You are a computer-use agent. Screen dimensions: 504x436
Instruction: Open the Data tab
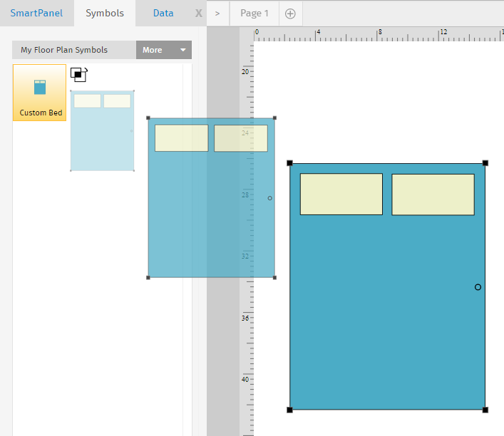(x=163, y=13)
